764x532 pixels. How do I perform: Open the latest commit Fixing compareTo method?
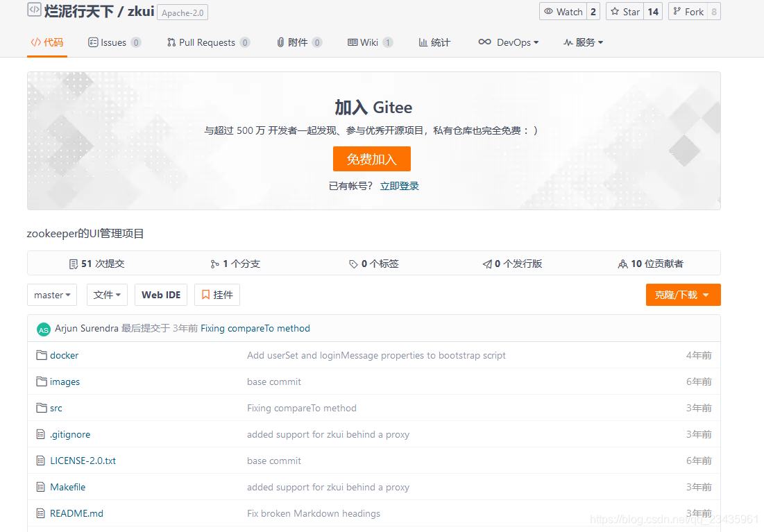tap(255, 328)
